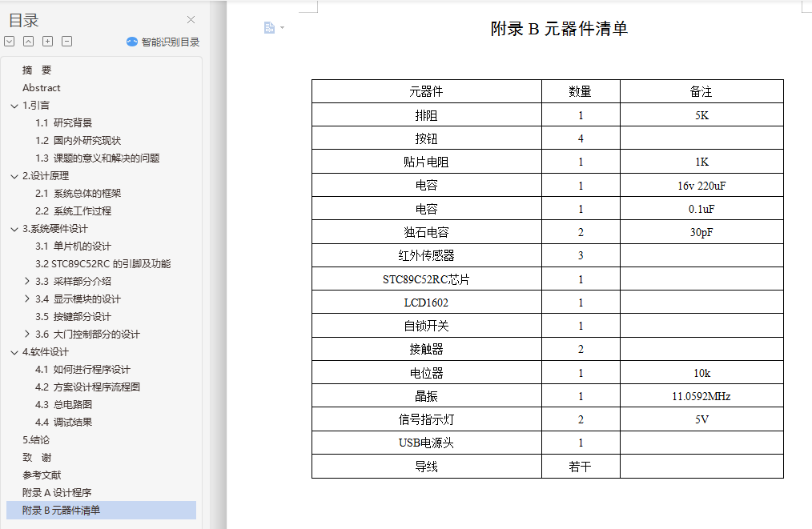Collapse the 4.软件设计 section
Viewport: 812px width, 529px height.
(14, 352)
